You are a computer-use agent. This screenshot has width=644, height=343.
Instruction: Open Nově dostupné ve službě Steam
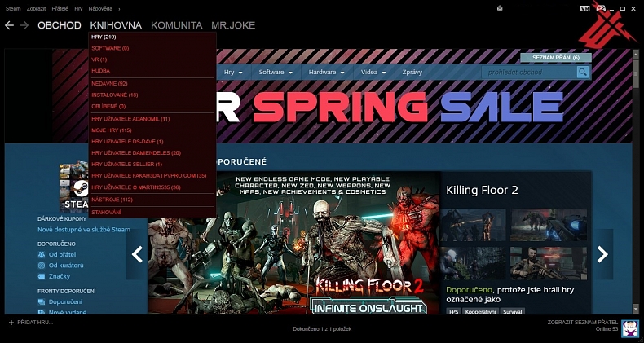coord(84,230)
